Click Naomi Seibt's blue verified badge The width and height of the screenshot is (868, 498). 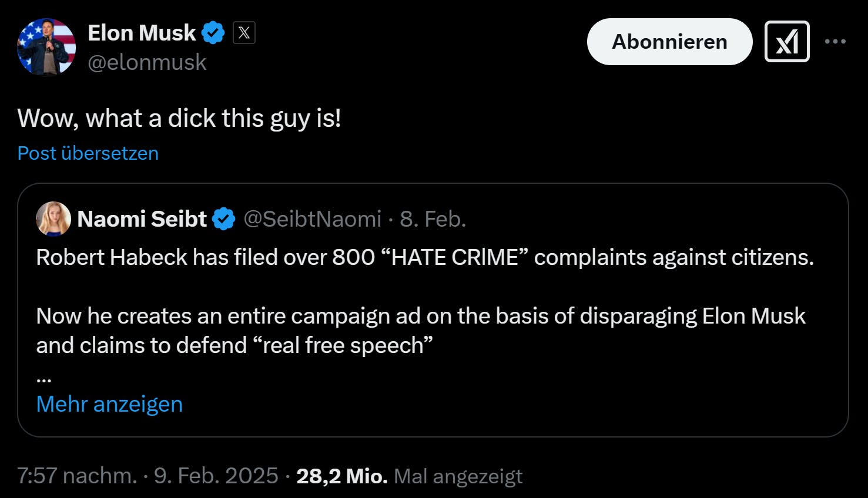(223, 219)
